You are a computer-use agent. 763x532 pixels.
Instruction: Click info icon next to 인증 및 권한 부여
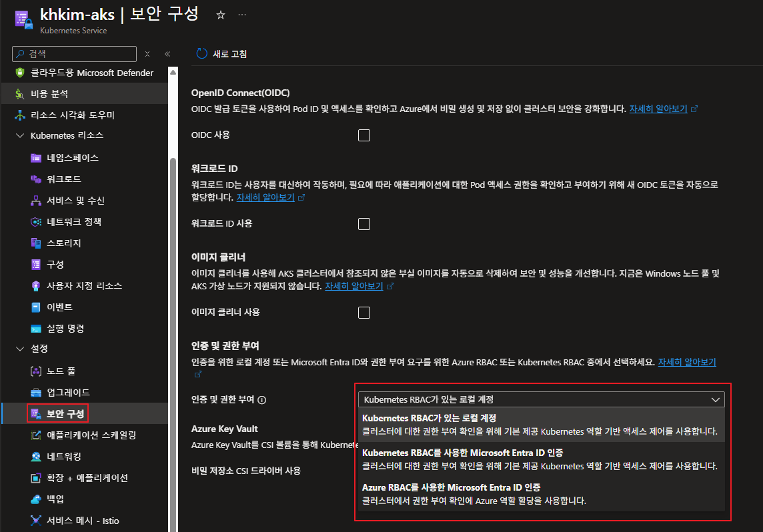click(262, 400)
